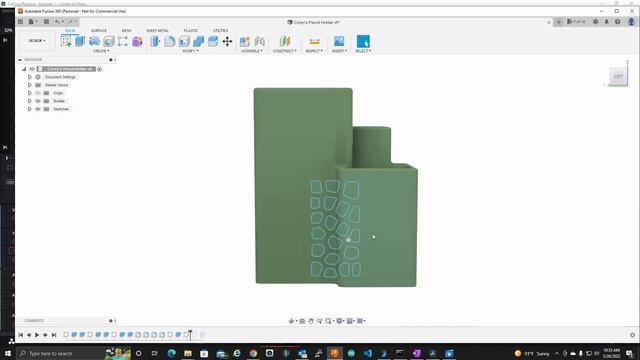Image resolution: width=640 pixels, height=360 pixels.
Task: Open the data panel grid icon
Action: click(x=20, y=22)
